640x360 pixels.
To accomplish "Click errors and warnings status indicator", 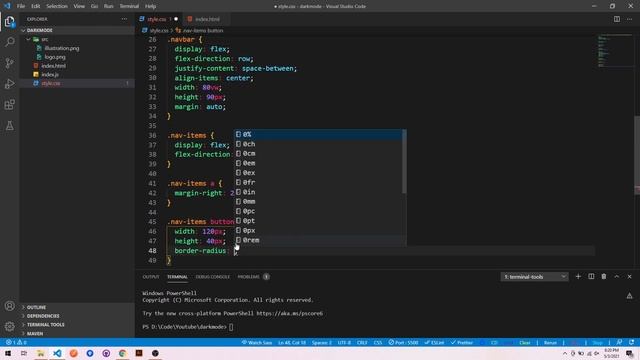I will pos(16,342).
